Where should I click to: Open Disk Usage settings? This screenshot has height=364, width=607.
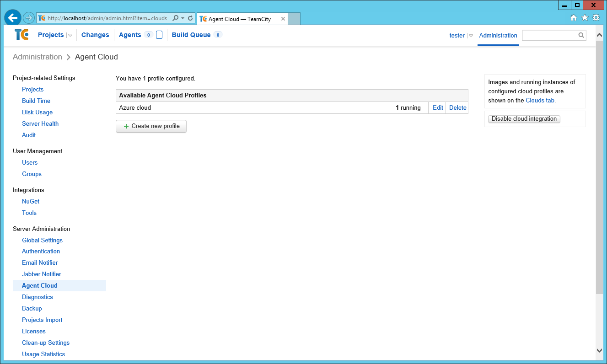tap(37, 112)
